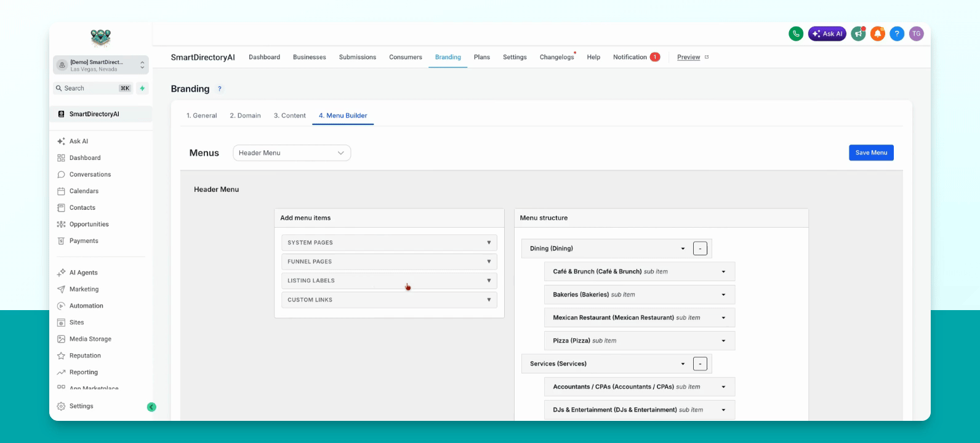Viewport: 980px width, 443px height.
Task: Expand the System Pages section
Action: [x=389, y=242]
